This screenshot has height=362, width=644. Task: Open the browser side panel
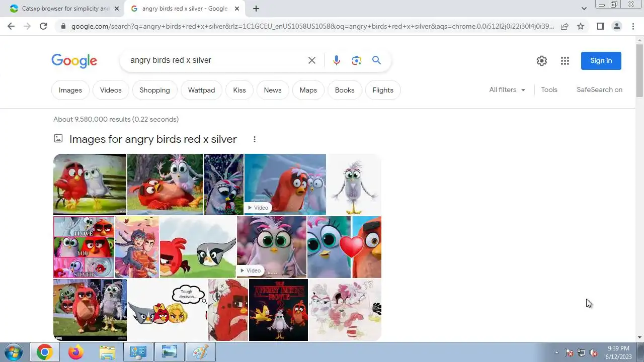(600, 26)
